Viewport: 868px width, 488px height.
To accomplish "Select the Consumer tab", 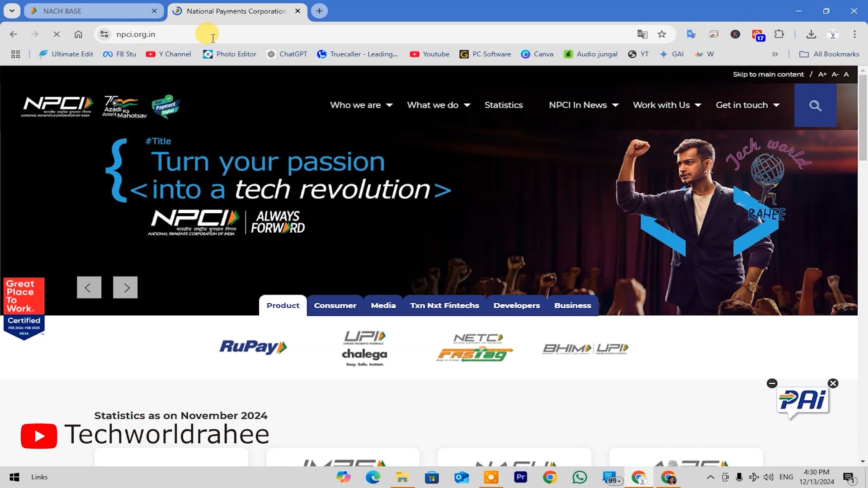I will [335, 305].
